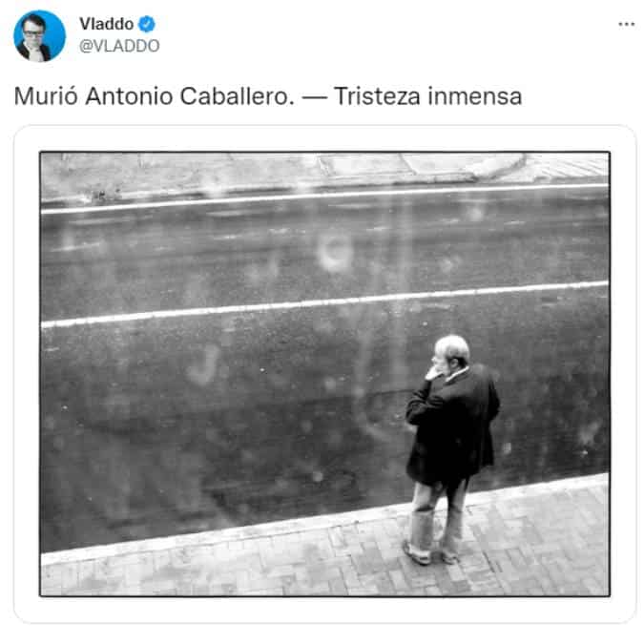Click the man's gray-haired head in the photo
The width and height of the screenshot is (644, 644).
(x=451, y=351)
